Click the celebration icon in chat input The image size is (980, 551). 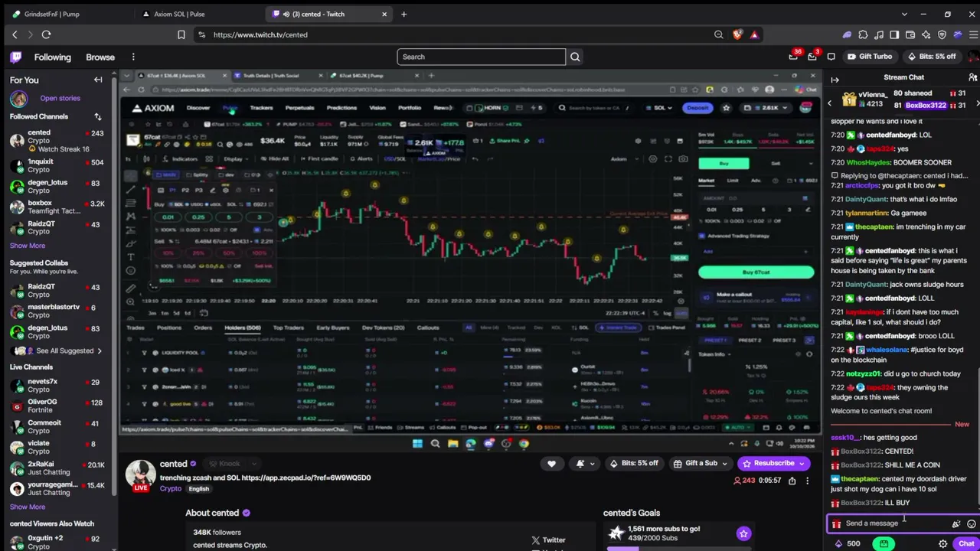955,524
